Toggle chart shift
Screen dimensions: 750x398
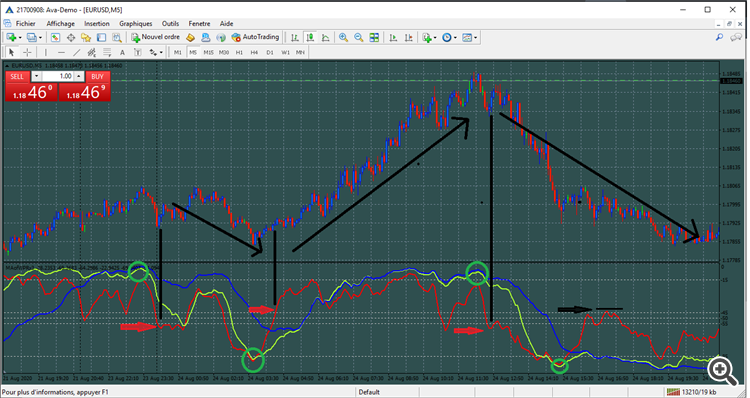[408, 37]
